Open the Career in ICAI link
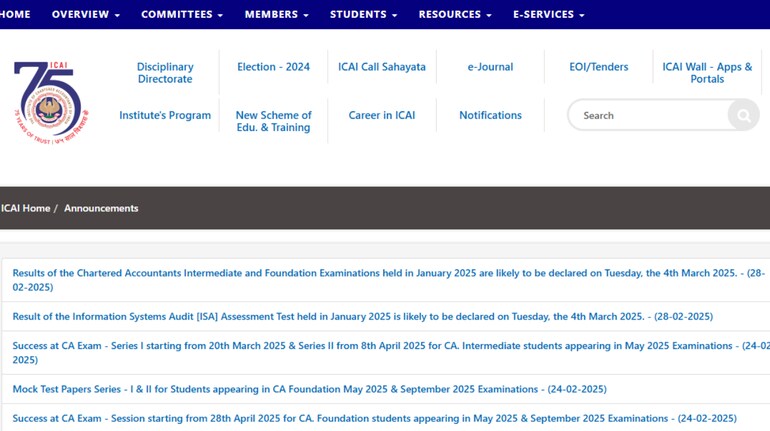 point(382,115)
